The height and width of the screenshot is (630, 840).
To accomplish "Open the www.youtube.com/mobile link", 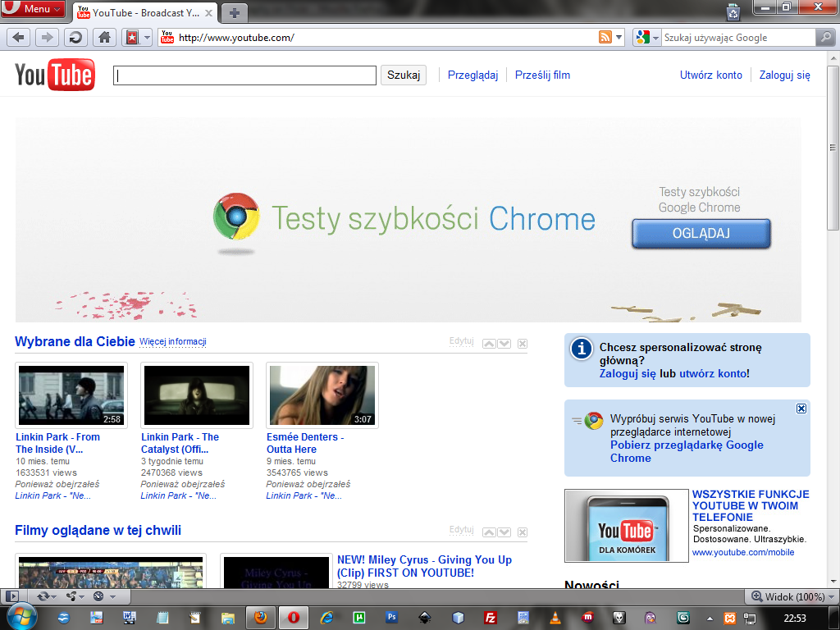I will 743,552.
